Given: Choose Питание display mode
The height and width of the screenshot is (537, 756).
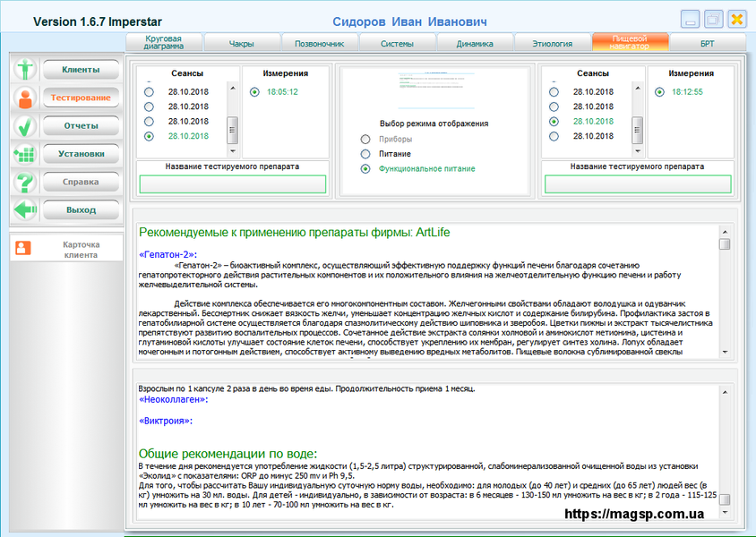Looking at the screenshot, I should click(365, 154).
